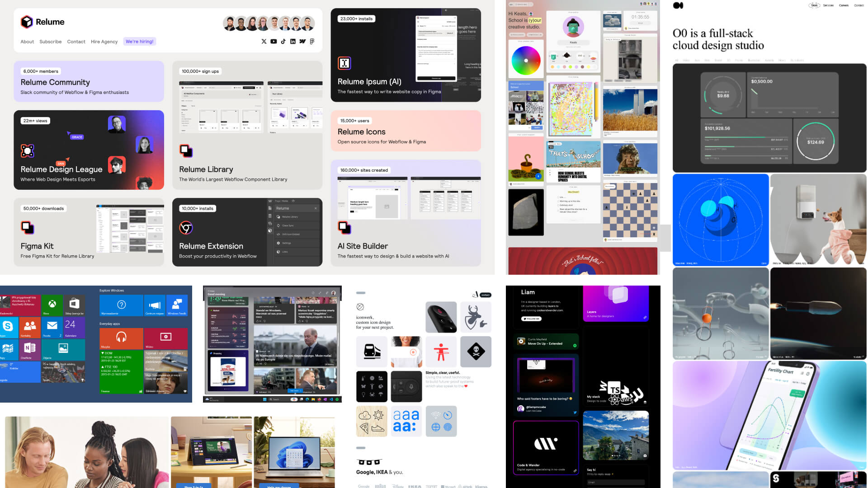The width and height of the screenshot is (868, 488).
Task: Click the wifi and fingerprint icons tile
Action: coord(441,421)
